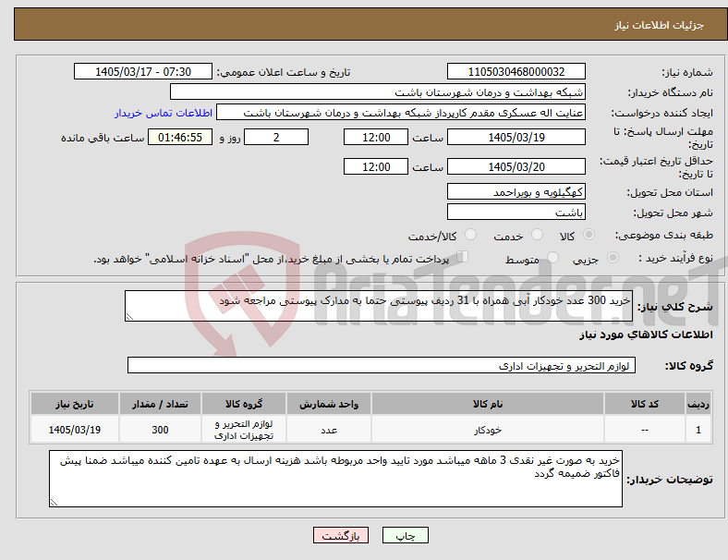Screen dimensions: 728x560
Task: Click the remaining time field 01:46:55
Action: [x=180, y=137]
